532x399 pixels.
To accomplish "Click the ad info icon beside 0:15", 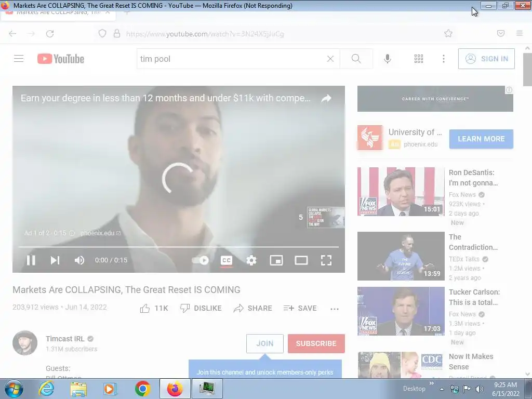I will pos(72,233).
